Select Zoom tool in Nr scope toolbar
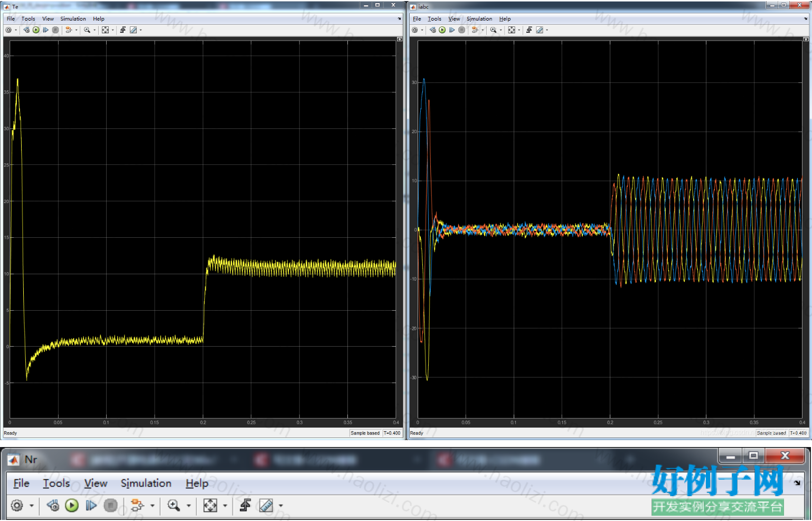This screenshot has width=812, height=521. (174, 506)
